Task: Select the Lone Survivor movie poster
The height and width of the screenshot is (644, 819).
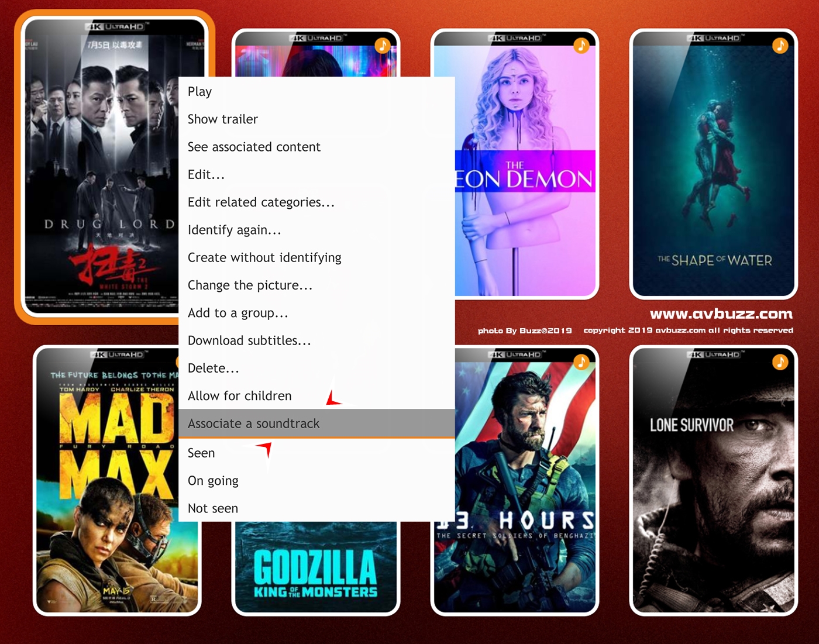Action: pos(713,480)
